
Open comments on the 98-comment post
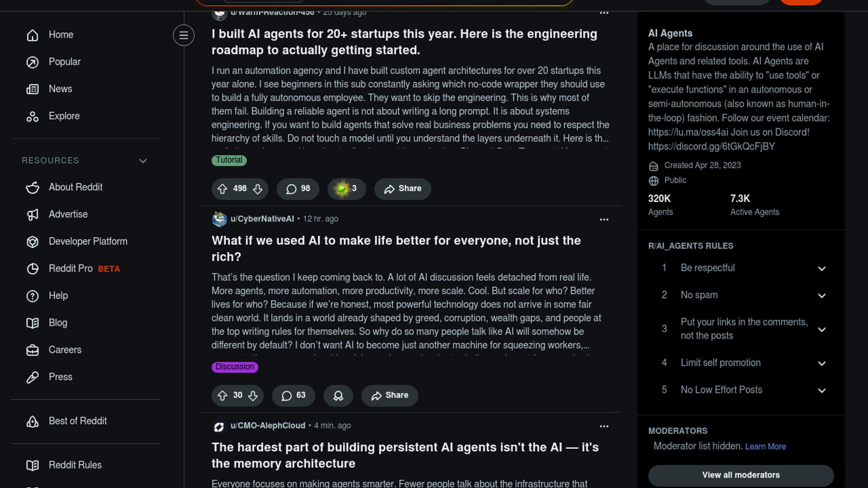tap(298, 189)
